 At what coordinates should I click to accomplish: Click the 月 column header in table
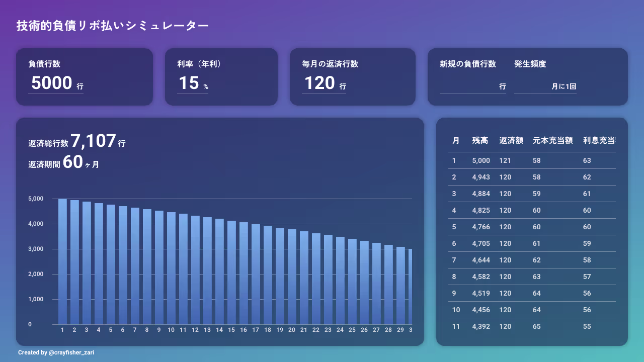456,141
